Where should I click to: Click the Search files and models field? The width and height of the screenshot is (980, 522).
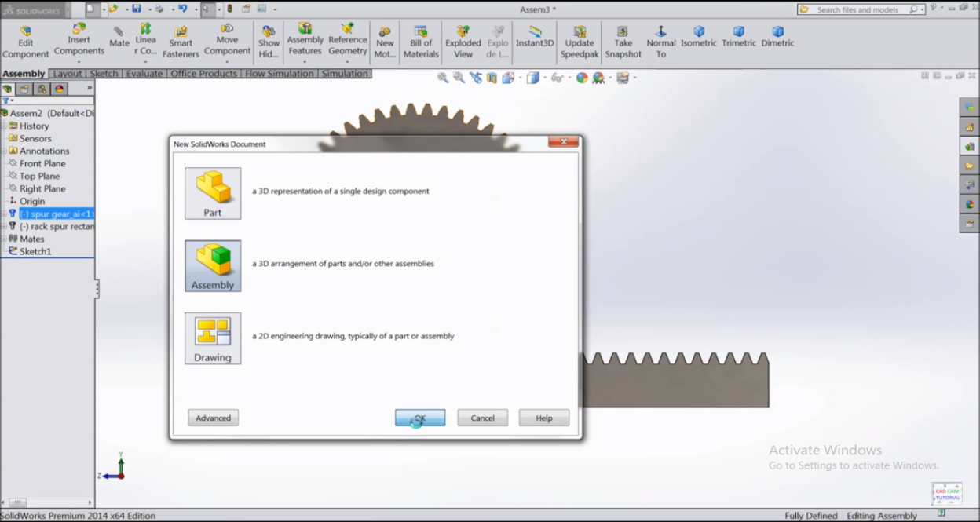tap(861, 9)
